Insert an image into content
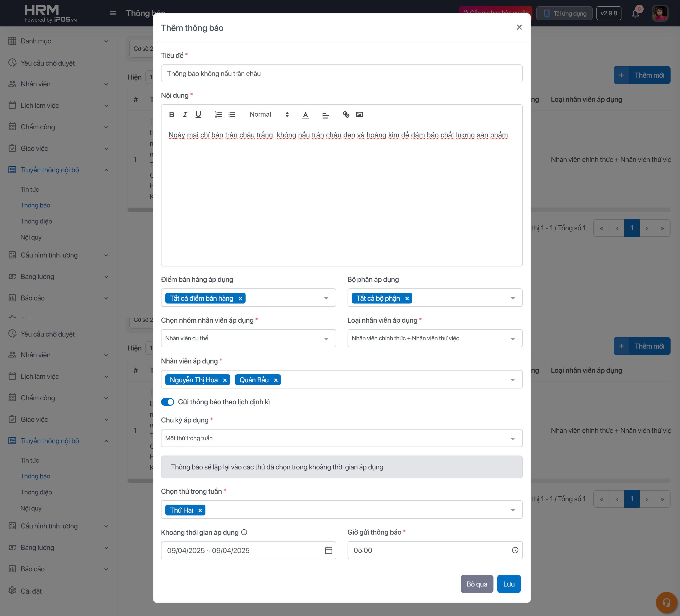 click(x=359, y=115)
